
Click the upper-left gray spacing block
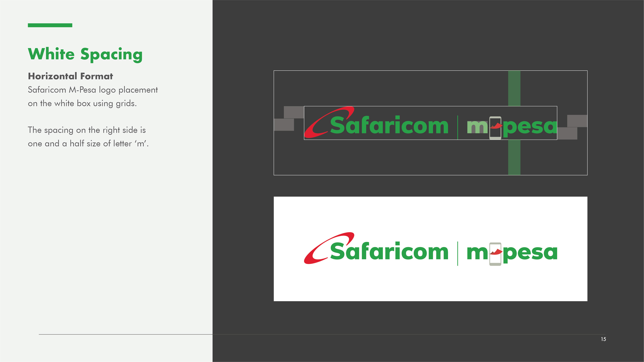click(294, 112)
